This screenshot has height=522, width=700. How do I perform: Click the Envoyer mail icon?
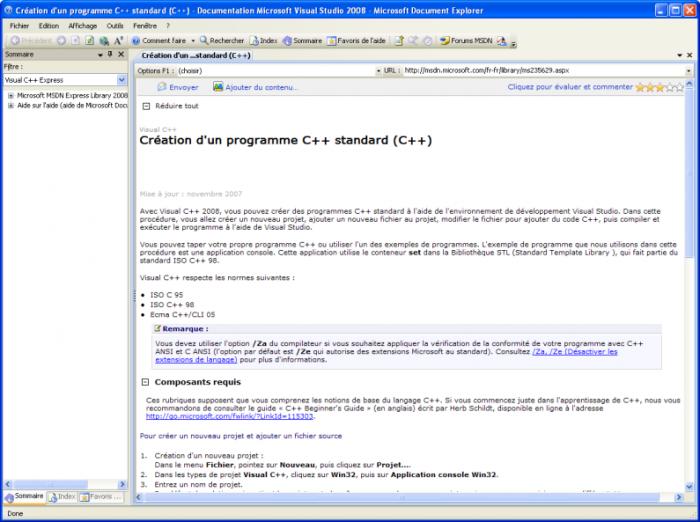tap(162, 87)
